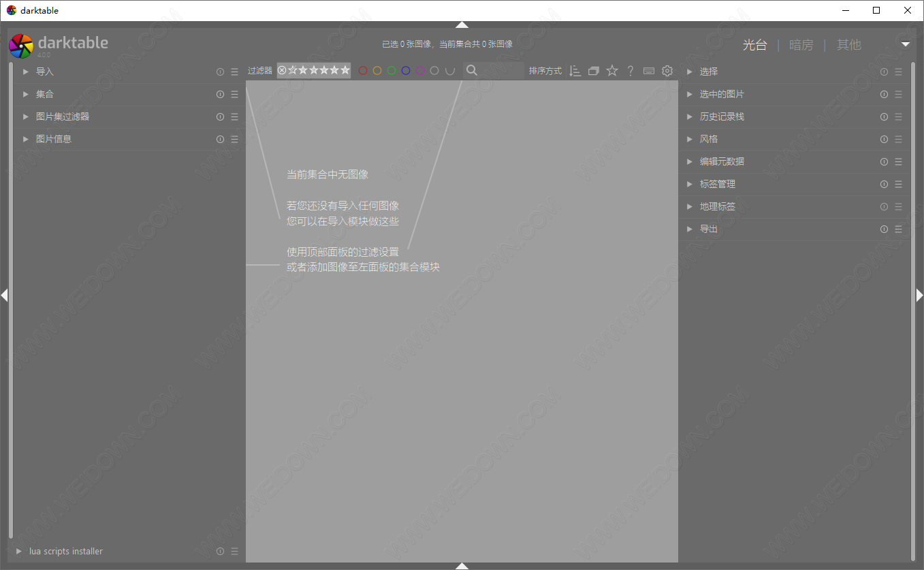This screenshot has height=570, width=924.
Task: Collapse the right panel arrow
Action: click(x=919, y=295)
